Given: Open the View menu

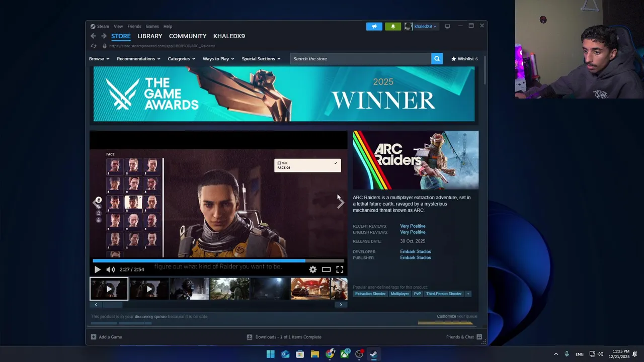Looking at the screenshot, I should pyautogui.click(x=118, y=26).
